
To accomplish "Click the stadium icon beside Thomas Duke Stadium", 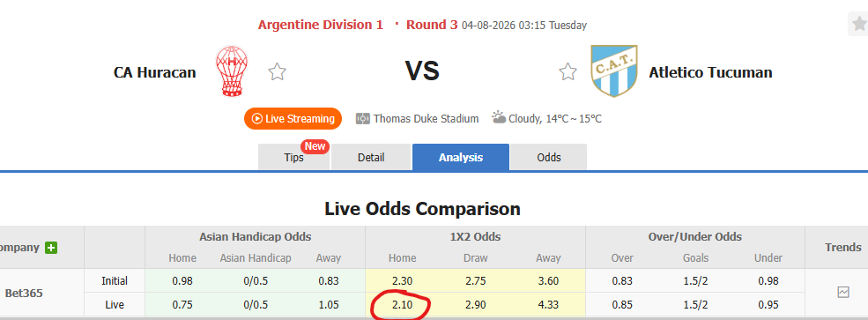I will coord(362,118).
